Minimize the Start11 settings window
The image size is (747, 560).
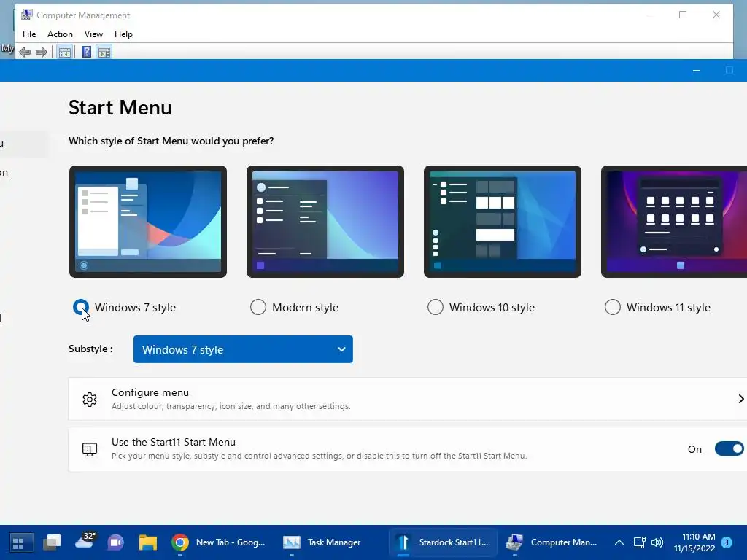[697, 71]
